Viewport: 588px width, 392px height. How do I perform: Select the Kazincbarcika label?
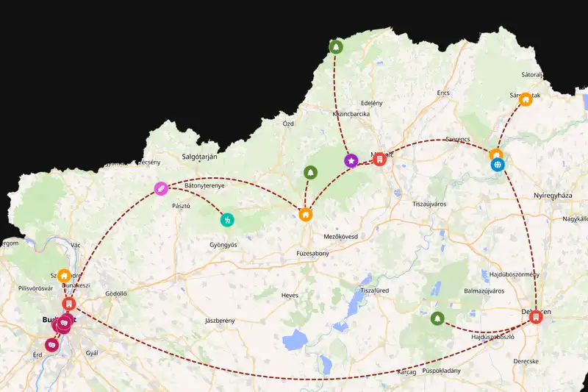(x=351, y=114)
